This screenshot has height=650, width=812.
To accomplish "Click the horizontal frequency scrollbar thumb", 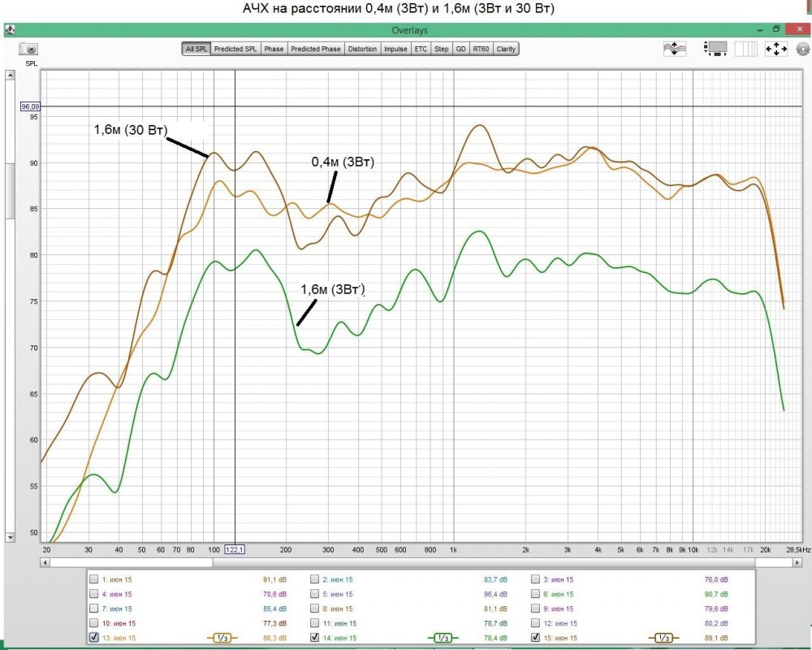I will [484, 562].
